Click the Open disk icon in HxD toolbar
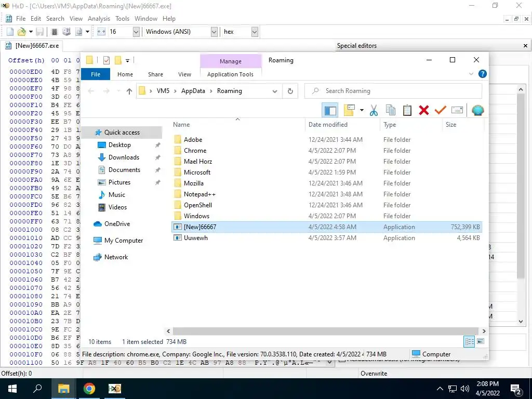Screen dimensions: 532x399 [66, 32]
